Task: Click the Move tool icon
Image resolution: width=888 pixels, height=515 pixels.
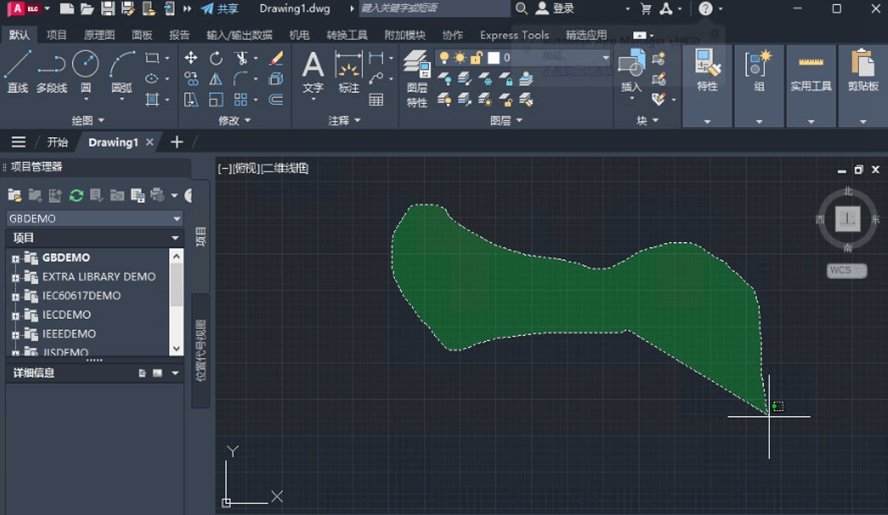Action: (191, 58)
